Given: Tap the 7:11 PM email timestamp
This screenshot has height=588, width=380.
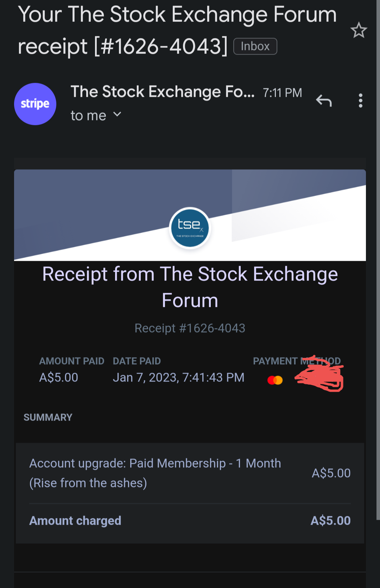Looking at the screenshot, I should tap(282, 93).
